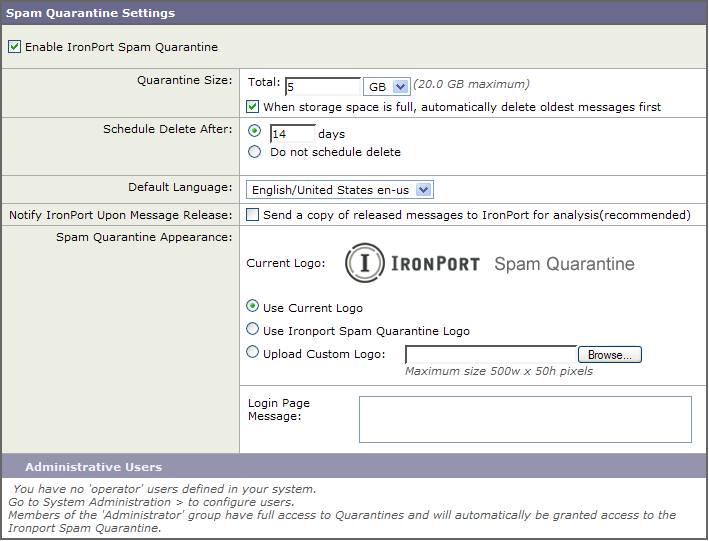
Task: Click 'Notify IronPort Upon Message Release:' label
Action: [x=121, y=215]
